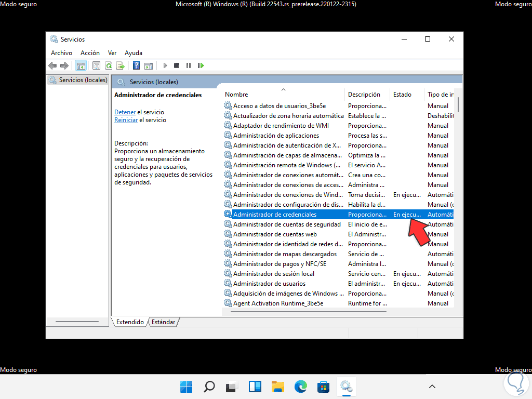Viewport: 532px width, 399px height.
Task: Sort by the Nombre column header
Action: click(x=284, y=95)
